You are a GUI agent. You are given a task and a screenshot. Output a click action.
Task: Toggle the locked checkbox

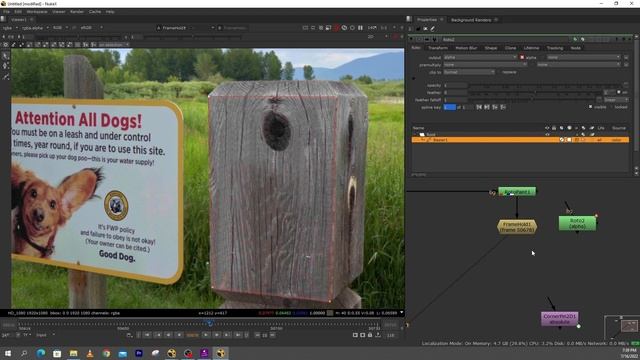point(612,107)
